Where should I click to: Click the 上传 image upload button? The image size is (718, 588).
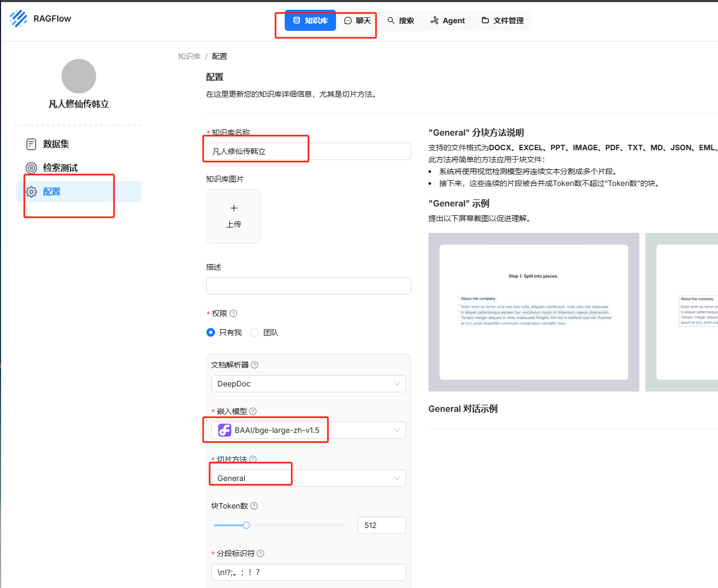[x=233, y=216]
